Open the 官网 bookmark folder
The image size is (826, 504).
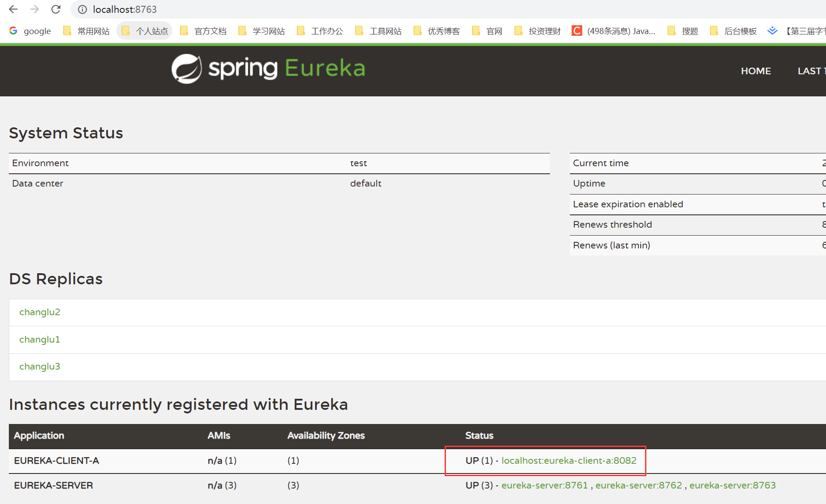[487, 31]
